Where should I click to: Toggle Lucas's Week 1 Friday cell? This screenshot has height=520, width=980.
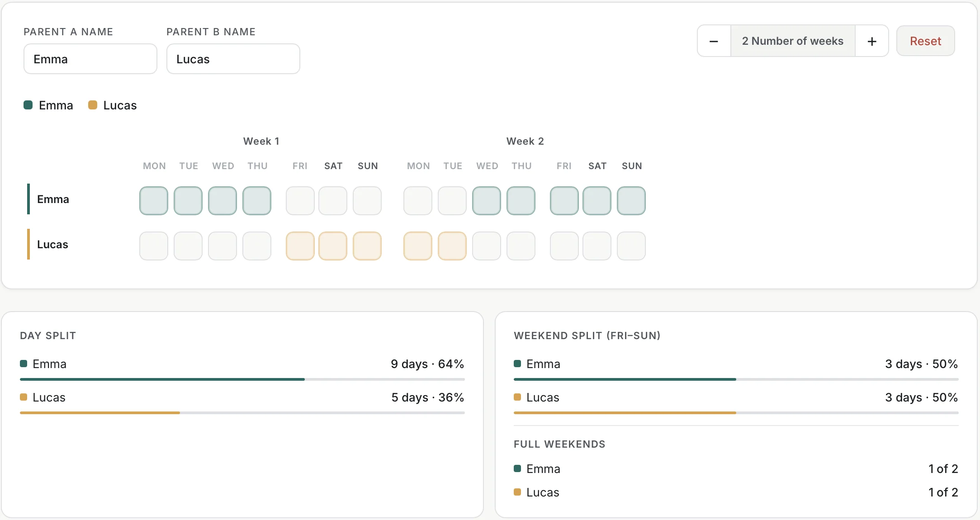coord(300,246)
